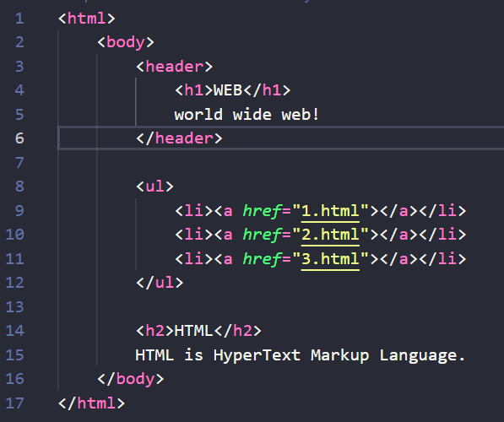Click the href attribute on line 9
Viewport: 504px width, 422px height.
coord(262,211)
